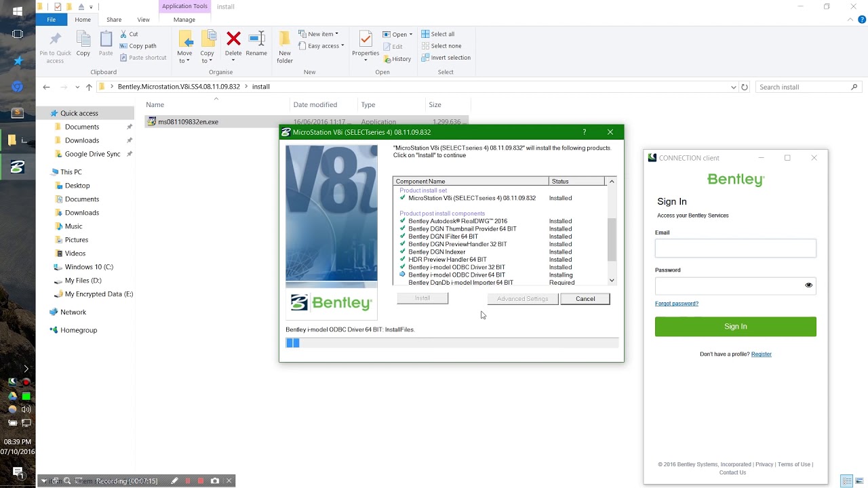Click Select none in ribbon
The width and height of the screenshot is (868, 488).
click(440, 46)
